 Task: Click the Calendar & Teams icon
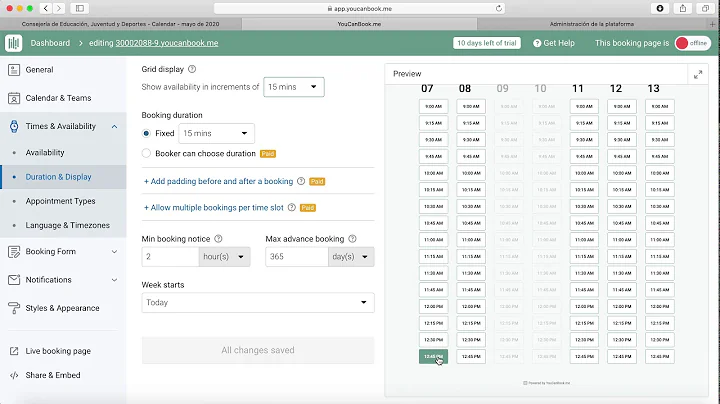click(x=14, y=98)
